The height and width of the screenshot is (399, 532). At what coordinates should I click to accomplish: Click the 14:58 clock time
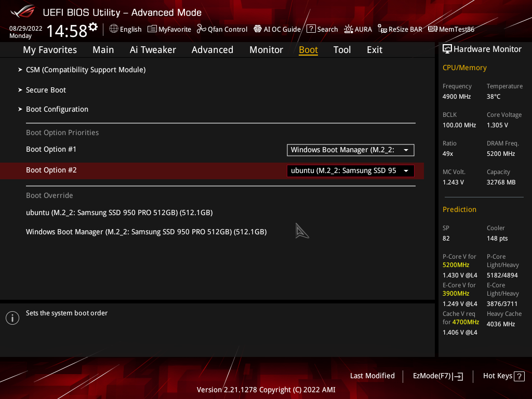(67, 31)
